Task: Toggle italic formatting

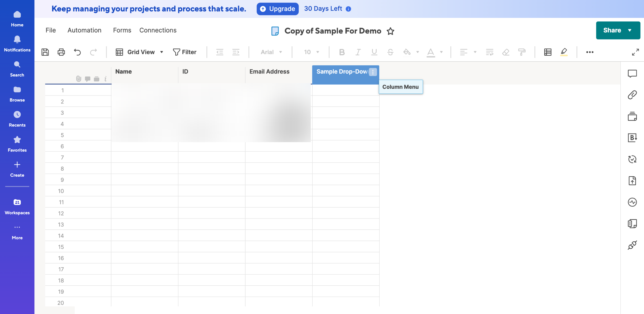Action: [x=358, y=52]
